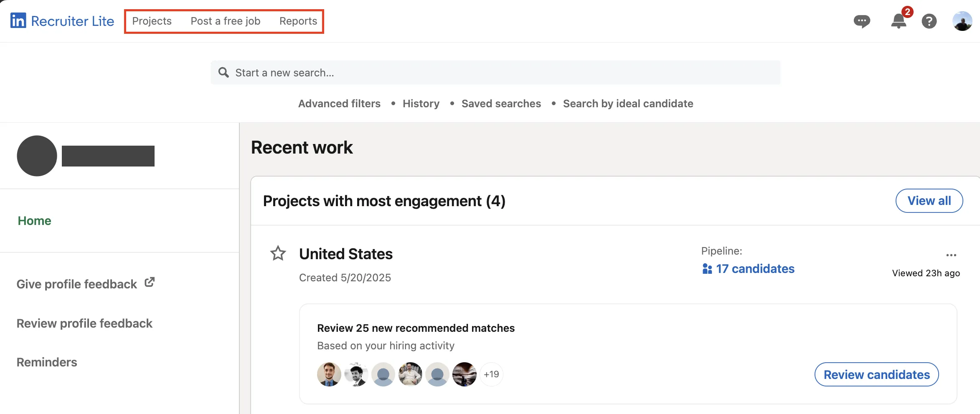The height and width of the screenshot is (414, 980).
Task: Click the LinkedIn Recruiter Lite logo
Action: click(62, 20)
